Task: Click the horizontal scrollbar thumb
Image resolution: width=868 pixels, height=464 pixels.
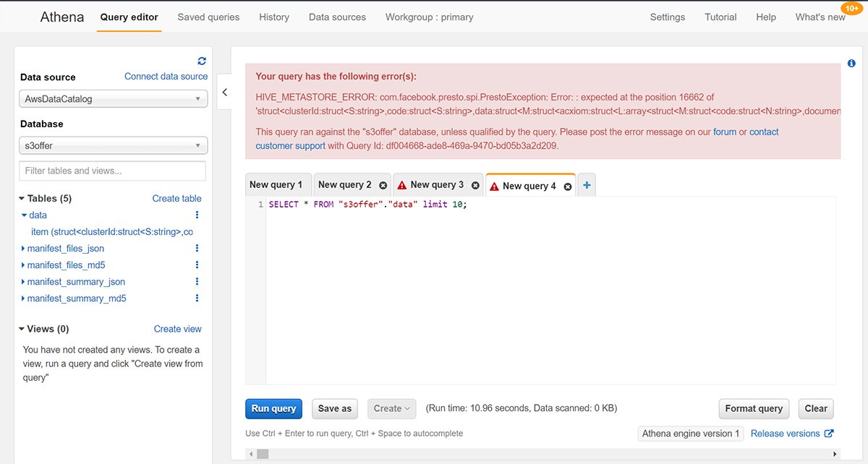Action: coord(263,454)
